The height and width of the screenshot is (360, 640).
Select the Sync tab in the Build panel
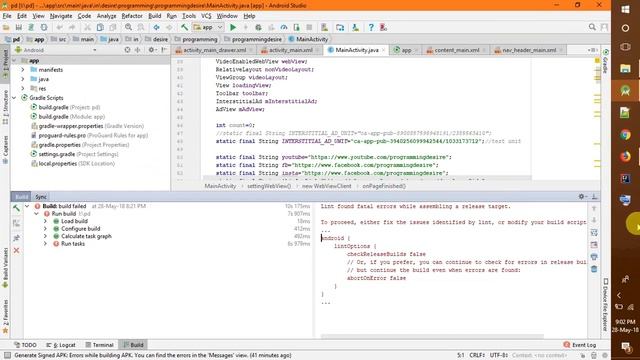41,197
